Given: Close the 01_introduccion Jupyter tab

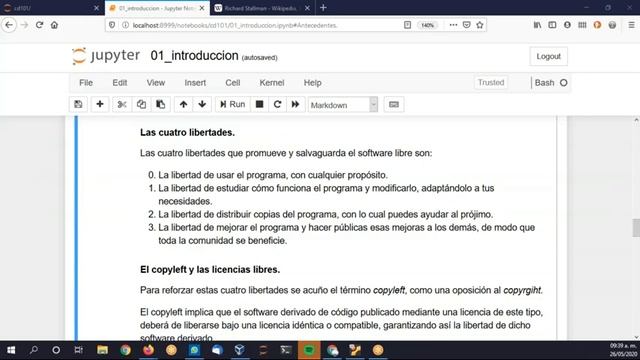Looking at the screenshot, I should point(202,8).
